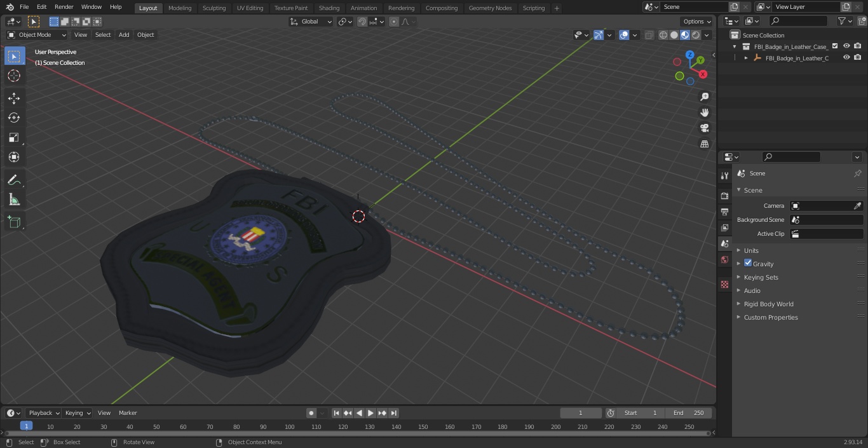Open the View Layer properties tab

coord(724,228)
